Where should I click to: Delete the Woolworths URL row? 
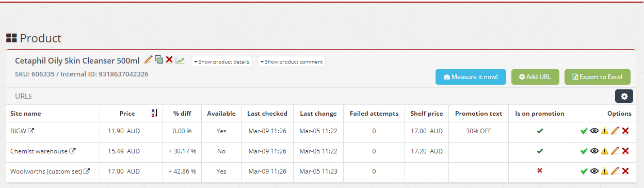tap(625, 171)
